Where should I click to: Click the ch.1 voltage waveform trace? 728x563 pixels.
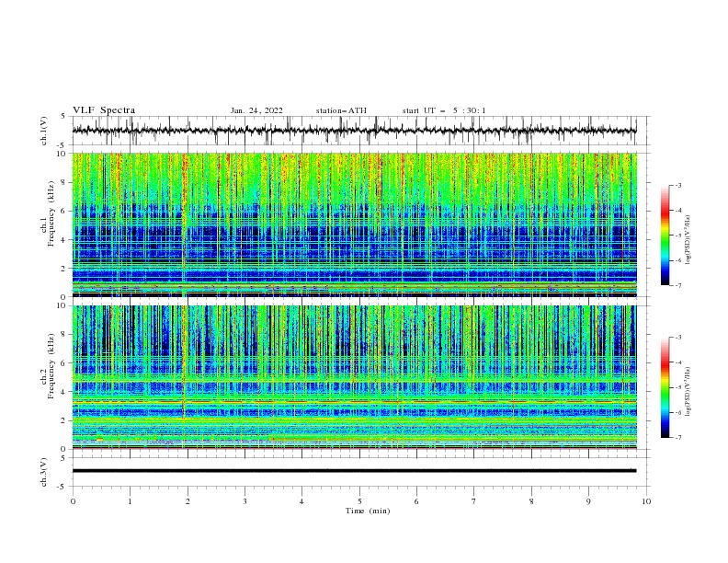[354, 131]
